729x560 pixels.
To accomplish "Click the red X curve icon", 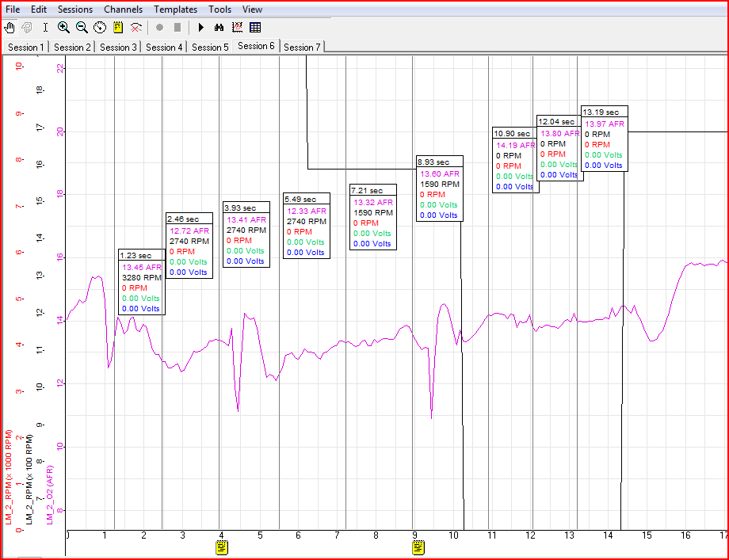I will [x=135, y=28].
